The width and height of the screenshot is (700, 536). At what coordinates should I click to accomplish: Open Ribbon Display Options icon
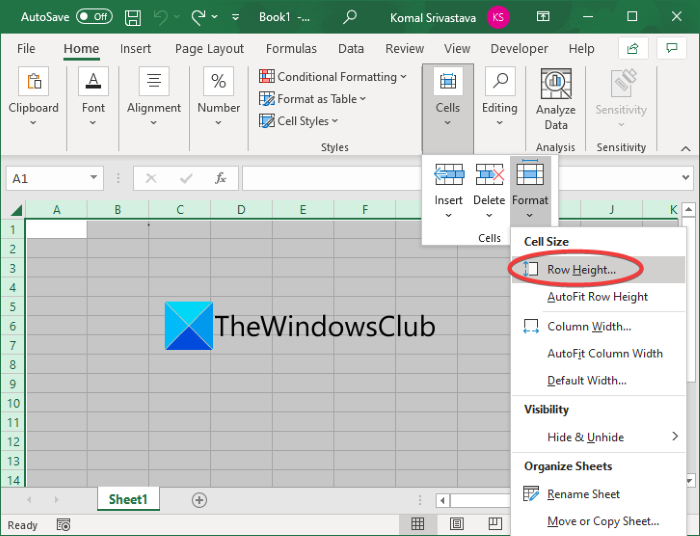tap(543, 17)
